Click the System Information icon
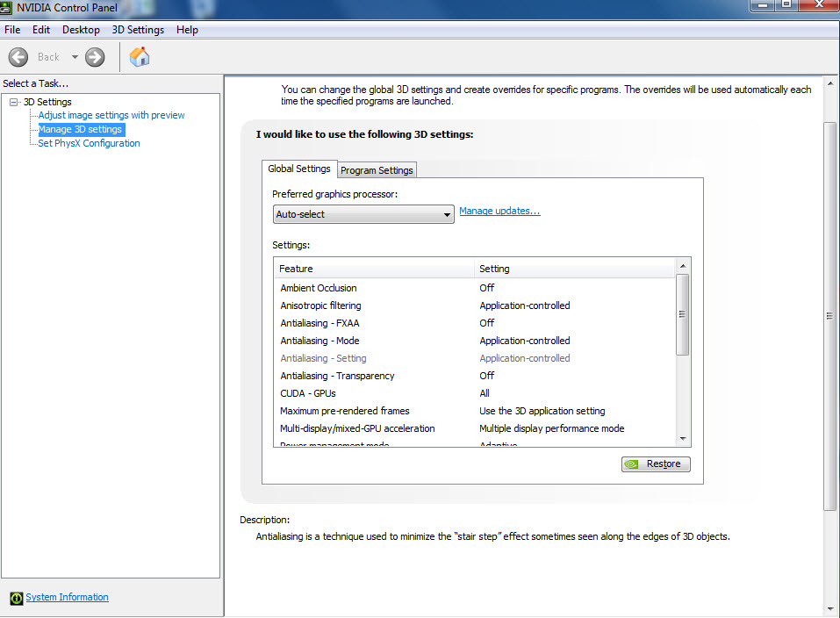Screen dimensions: 840x618 [x=17, y=598]
